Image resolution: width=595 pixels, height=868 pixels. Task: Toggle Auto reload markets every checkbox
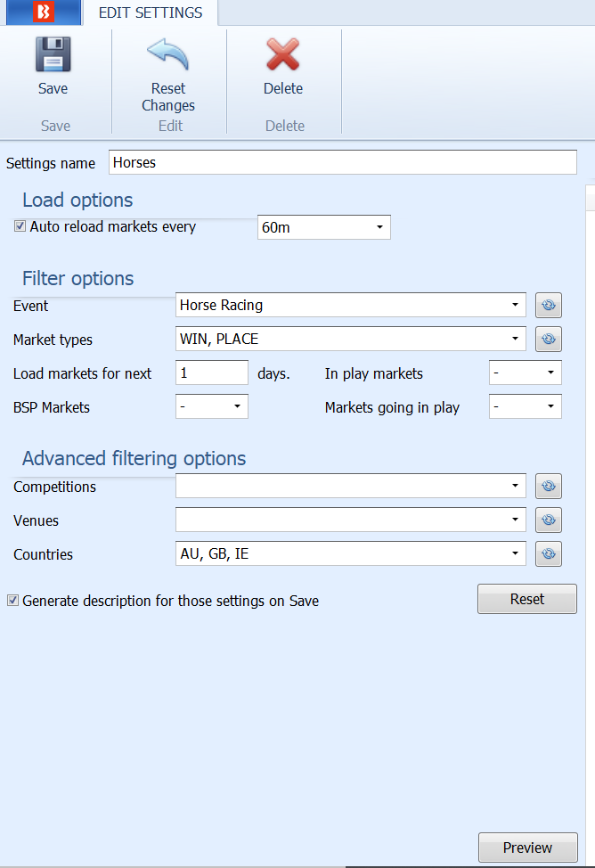pyautogui.click(x=20, y=225)
